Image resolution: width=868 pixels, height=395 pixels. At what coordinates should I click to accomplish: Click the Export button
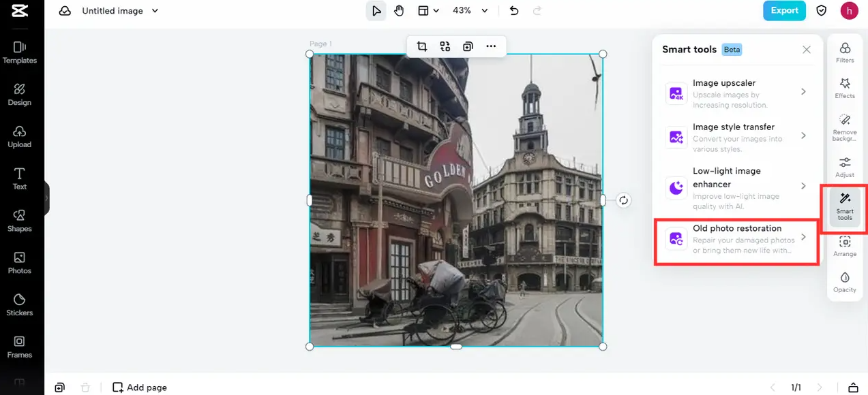click(x=784, y=11)
